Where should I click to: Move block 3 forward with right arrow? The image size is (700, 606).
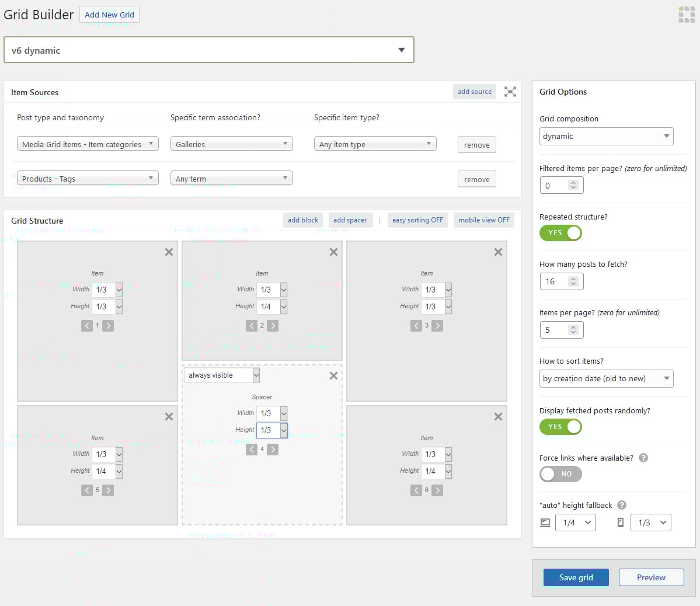[x=437, y=326]
